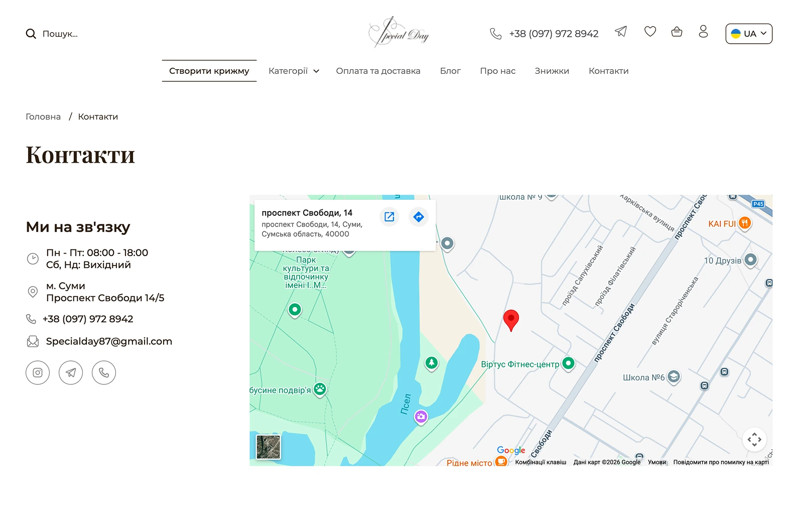803x532 pixels.
Task: Click the round phone call icon
Action: tap(104, 373)
